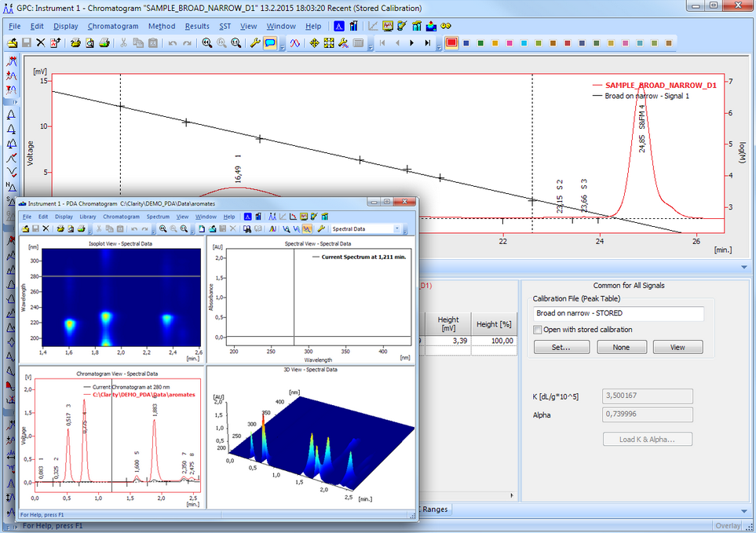The image size is (756, 533).
Task: Select the blue color swatch in signal toolbar
Action: point(466,43)
